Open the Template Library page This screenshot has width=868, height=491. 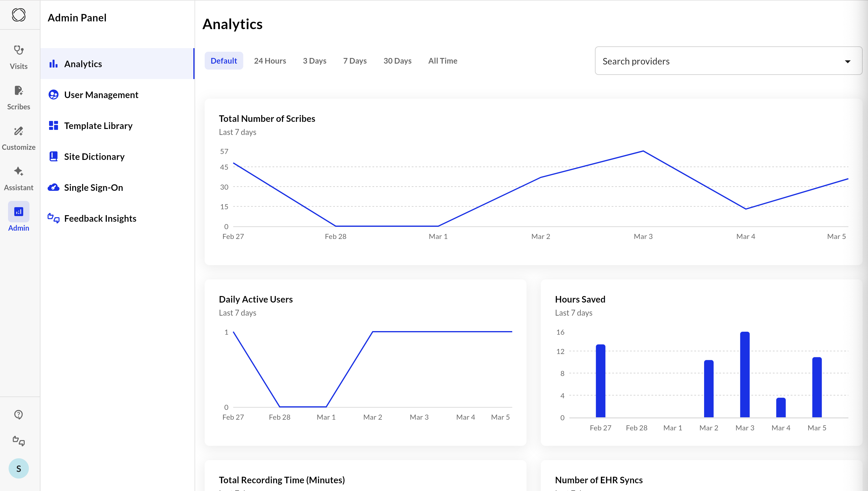coord(98,125)
